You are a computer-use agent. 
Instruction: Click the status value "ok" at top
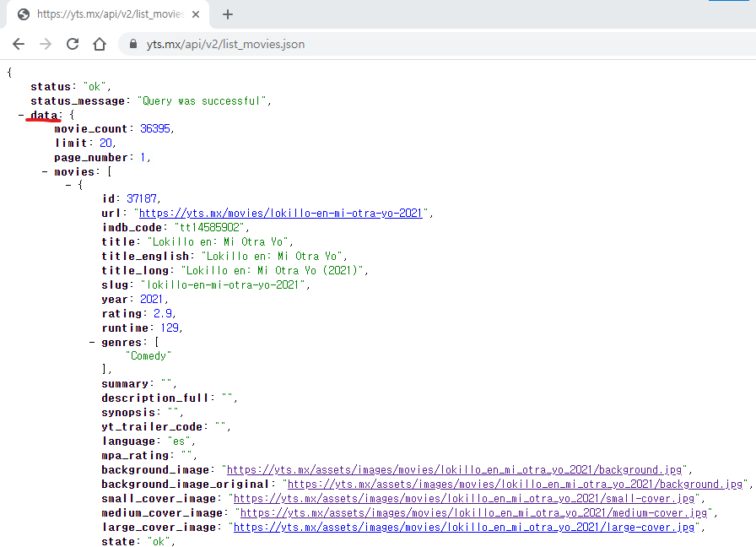pyautogui.click(x=94, y=87)
